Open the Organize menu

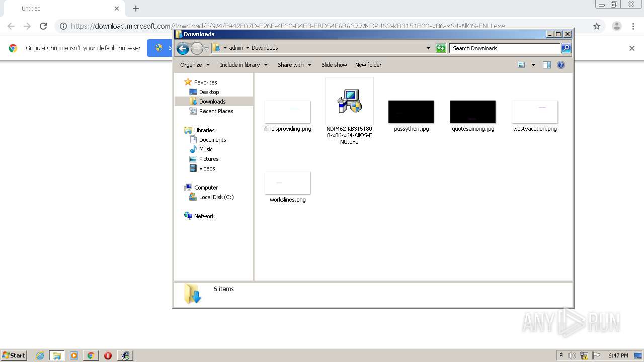point(195,65)
